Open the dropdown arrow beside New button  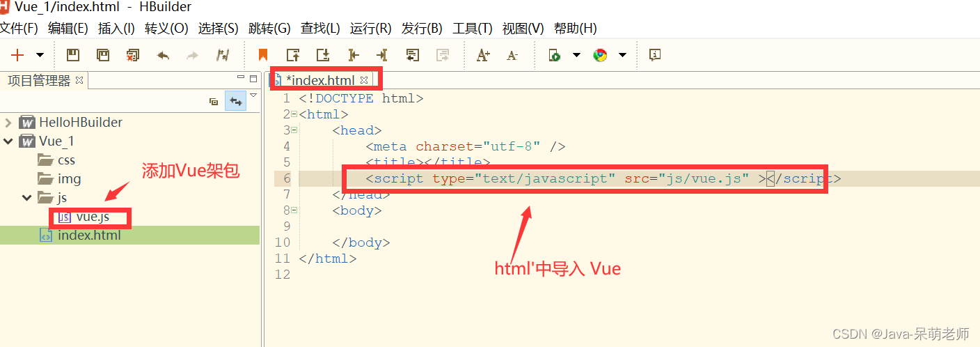(40, 55)
